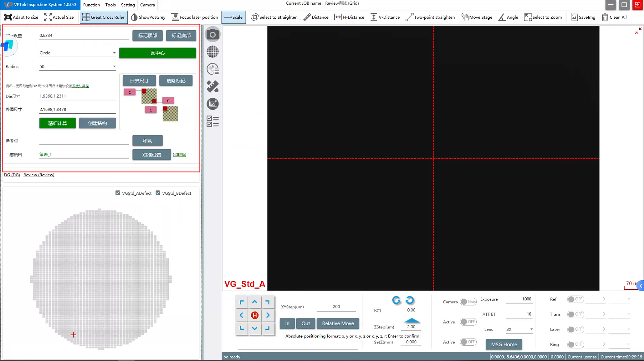Click the MSG Home button
Image resolution: width=644 pixels, height=361 pixels.
click(x=504, y=345)
